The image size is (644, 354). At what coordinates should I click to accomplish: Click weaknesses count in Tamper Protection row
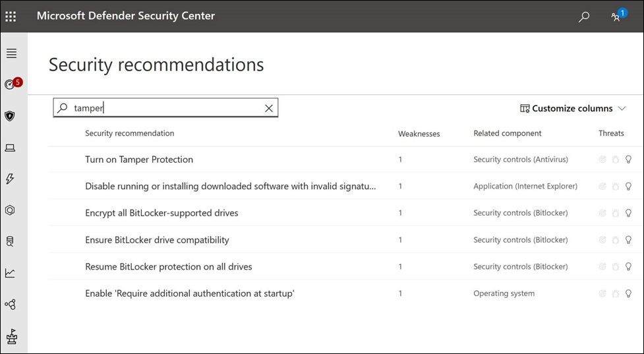point(401,160)
